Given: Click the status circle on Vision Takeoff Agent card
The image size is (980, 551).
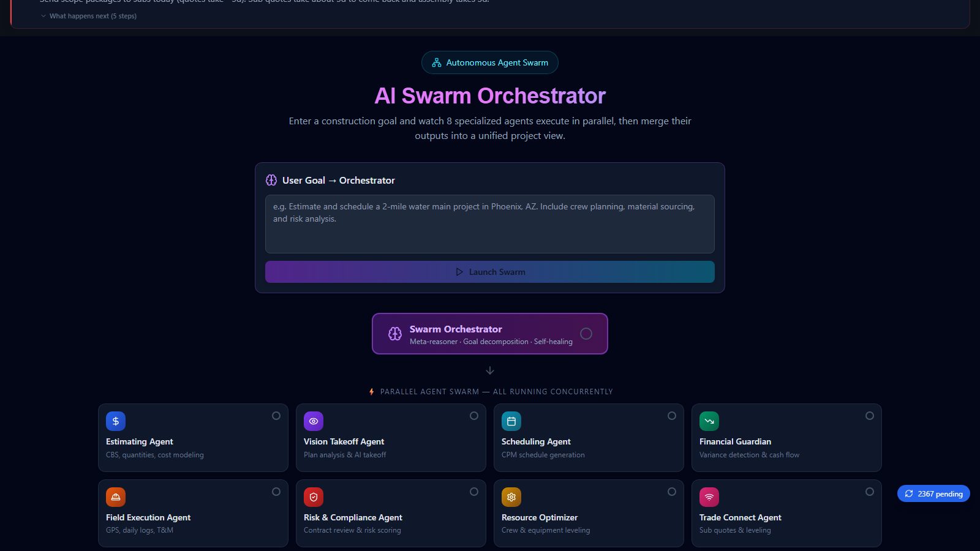Looking at the screenshot, I should [x=474, y=416].
